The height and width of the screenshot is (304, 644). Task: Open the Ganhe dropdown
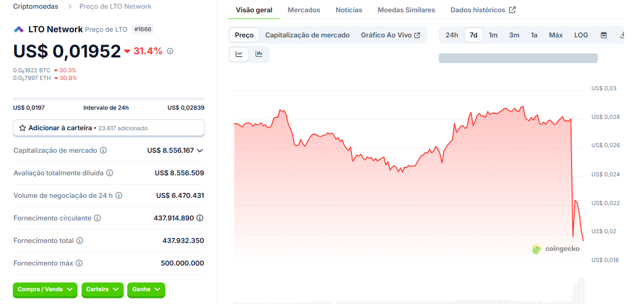(x=146, y=290)
